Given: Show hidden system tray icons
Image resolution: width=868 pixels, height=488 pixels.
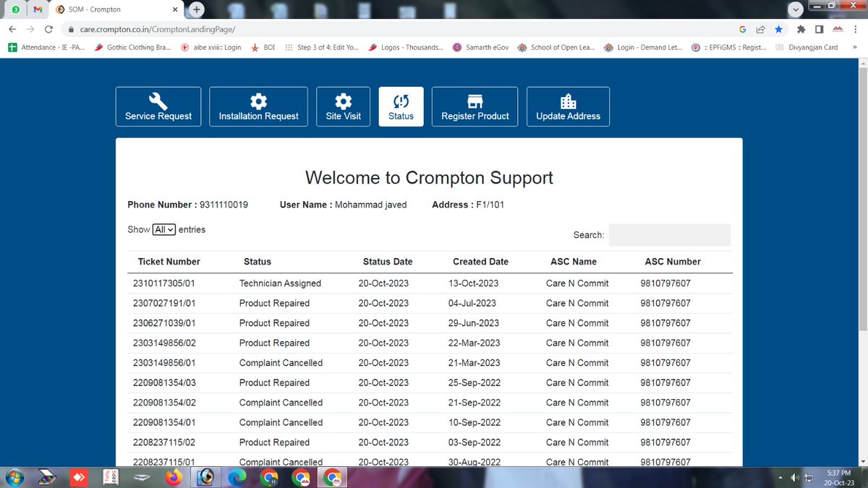Looking at the screenshot, I should [x=780, y=478].
